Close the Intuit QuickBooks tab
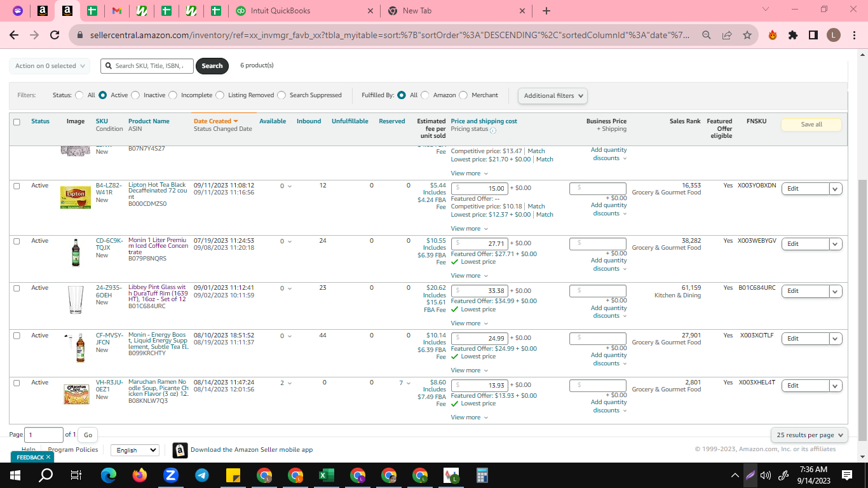Screen dimensions: 868x488 (370, 11)
